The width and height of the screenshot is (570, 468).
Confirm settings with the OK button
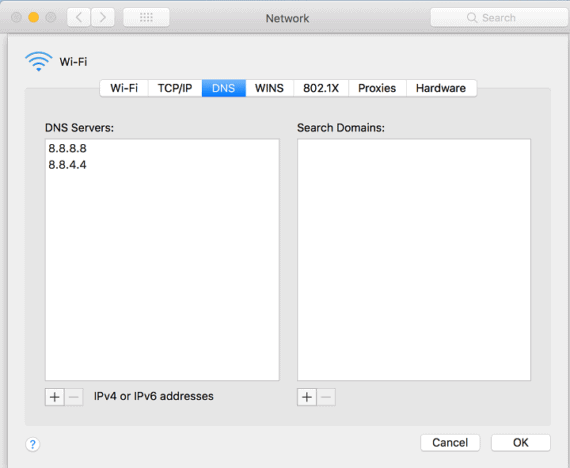click(521, 443)
